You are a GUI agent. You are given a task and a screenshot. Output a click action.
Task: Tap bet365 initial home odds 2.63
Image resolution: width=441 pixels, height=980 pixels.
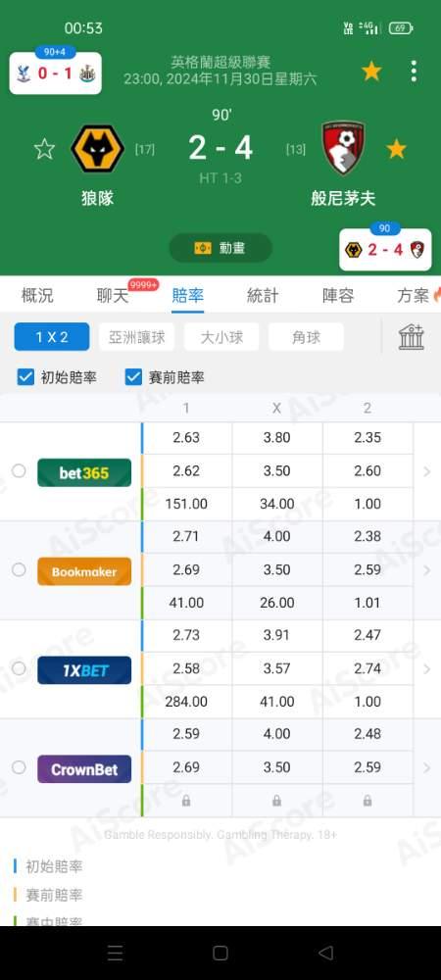point(186,437)
